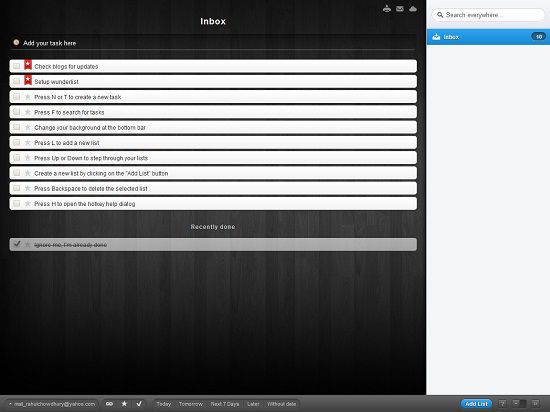Click the circle icon beside Add your task here
This screenshot has width=550, height=412.
[x=16, y=42]
